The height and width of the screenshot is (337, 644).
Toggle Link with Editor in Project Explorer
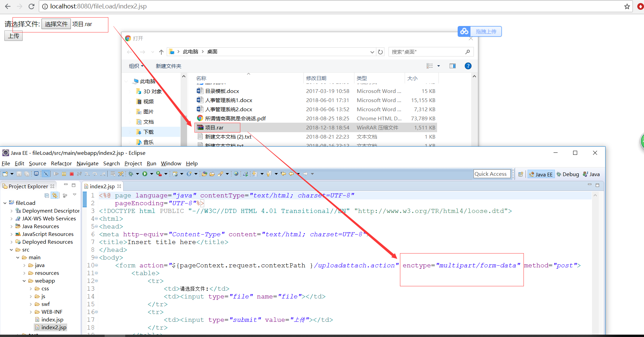click(x=55, y=195)
